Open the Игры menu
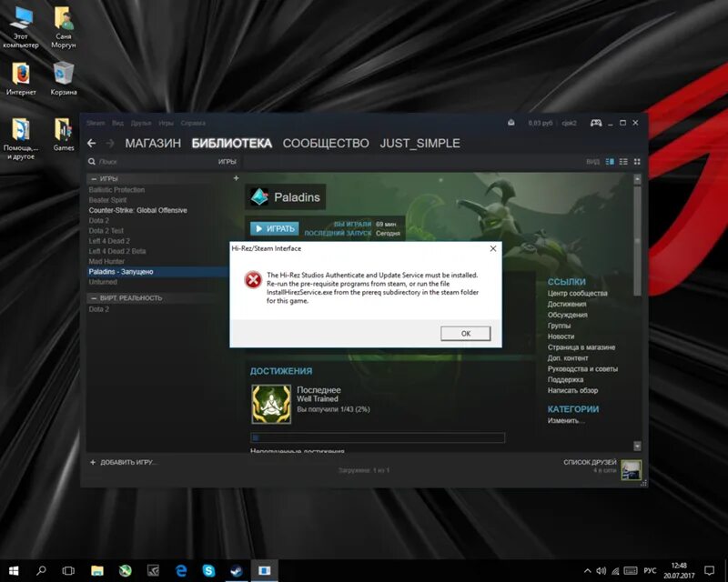Viewport: 728px width, 582px height. coord(167,123)
